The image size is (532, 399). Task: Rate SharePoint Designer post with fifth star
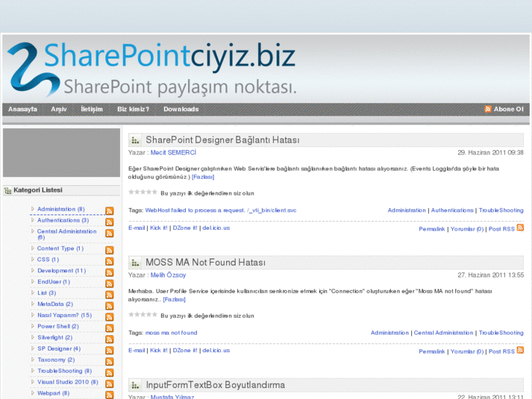point(154,193)
